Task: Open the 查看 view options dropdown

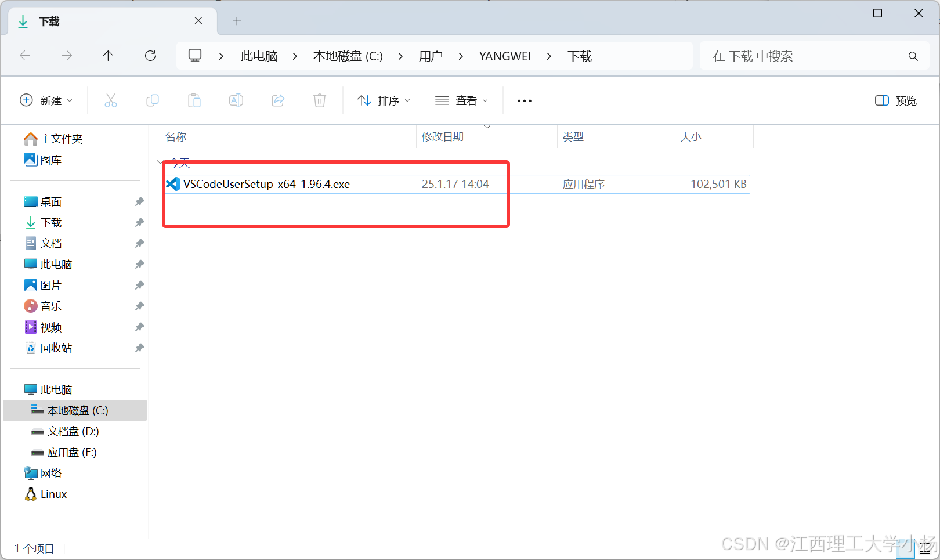Action: point(461,100)
